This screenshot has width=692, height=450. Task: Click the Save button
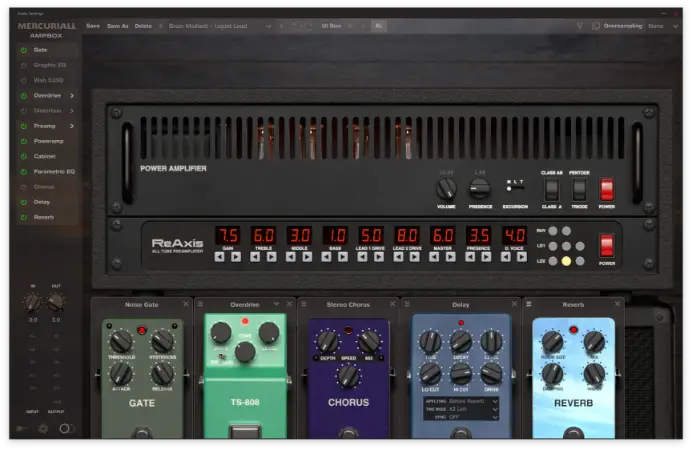click(93, 26)
